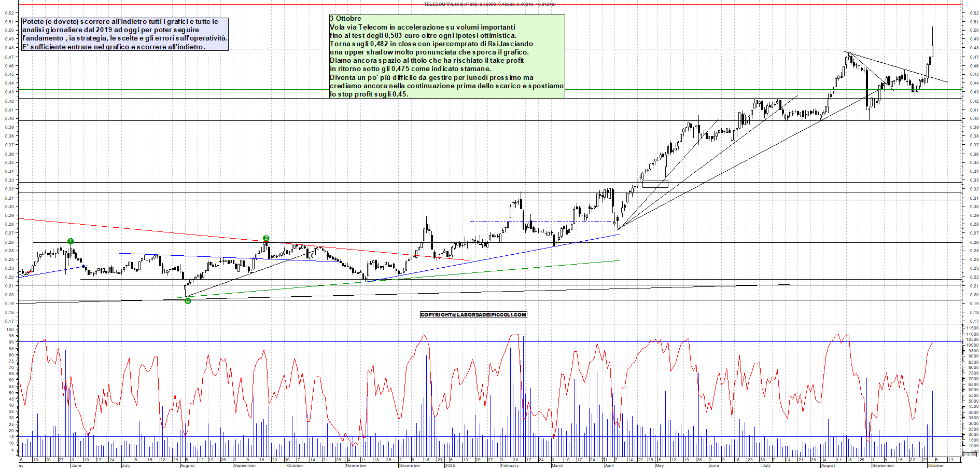The width and height of the screenshot is (980, 468).
Task: Select the blue 'Potete (e dovete)' text box
Action: click(124, 34)
